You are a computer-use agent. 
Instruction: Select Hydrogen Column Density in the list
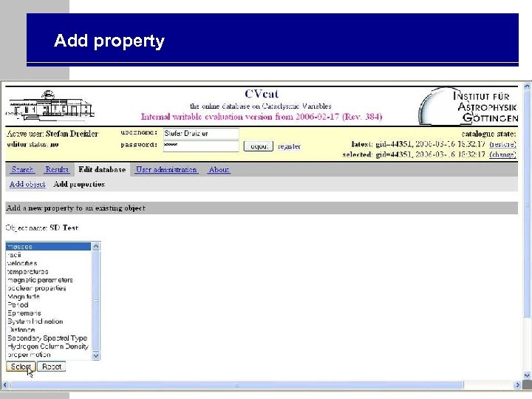pyautogui.click(x=49, y=347)
